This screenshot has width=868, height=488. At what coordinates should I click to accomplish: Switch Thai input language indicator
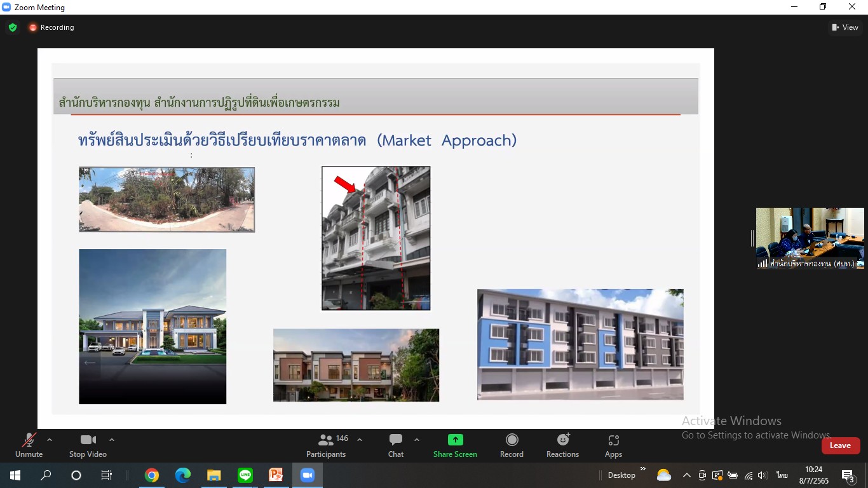click(782, 475)
